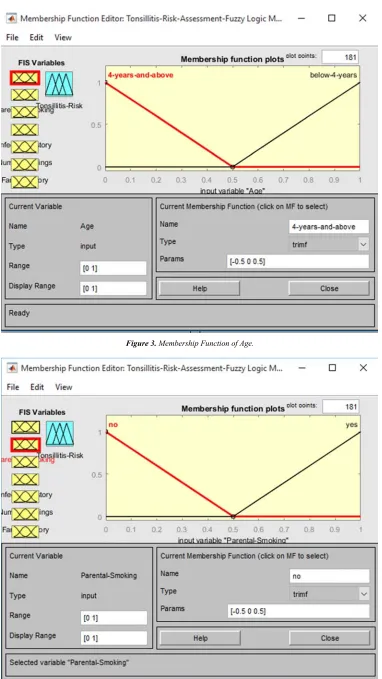Click status text 'Selected variable "Parental-Smoking"'
The image size is (382, 679).
(69, 663)
